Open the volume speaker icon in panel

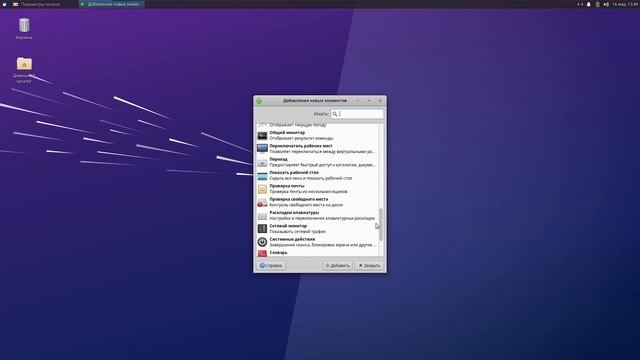click(606, 4)
